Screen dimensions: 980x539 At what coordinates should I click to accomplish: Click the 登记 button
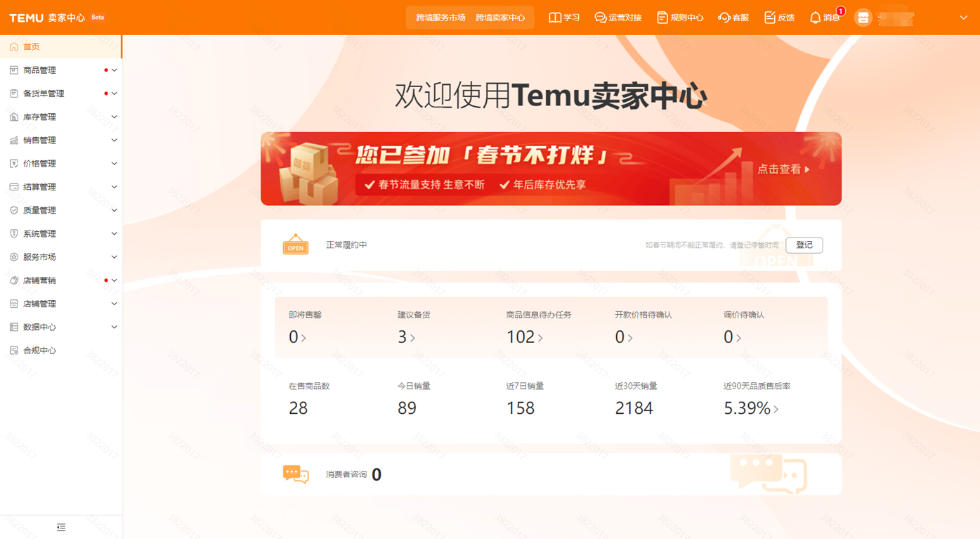pyautogui.click(x=804, y=245)
